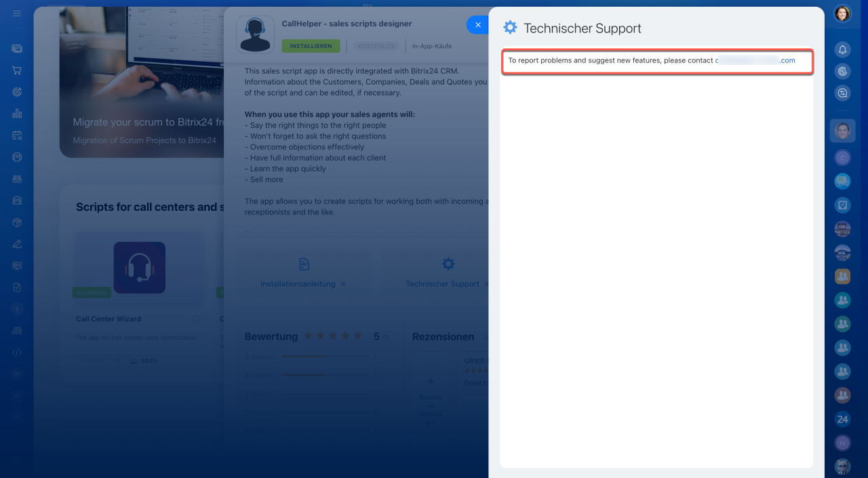Open the hamburger menu in left sidebar
This screenshot has width=868, height=478.
pos(17,14)
